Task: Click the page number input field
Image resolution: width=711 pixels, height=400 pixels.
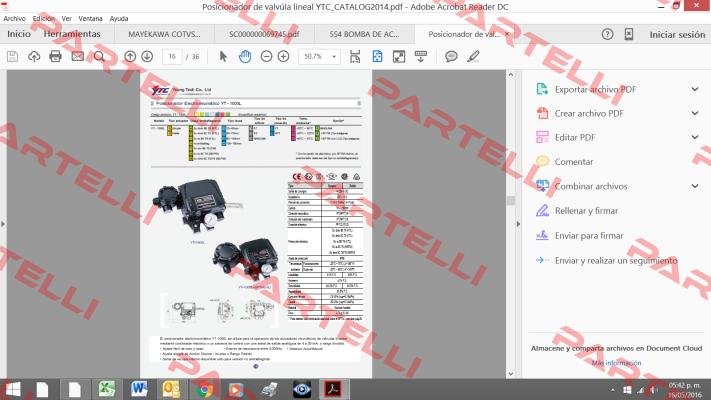Action: tap(172, 57)
